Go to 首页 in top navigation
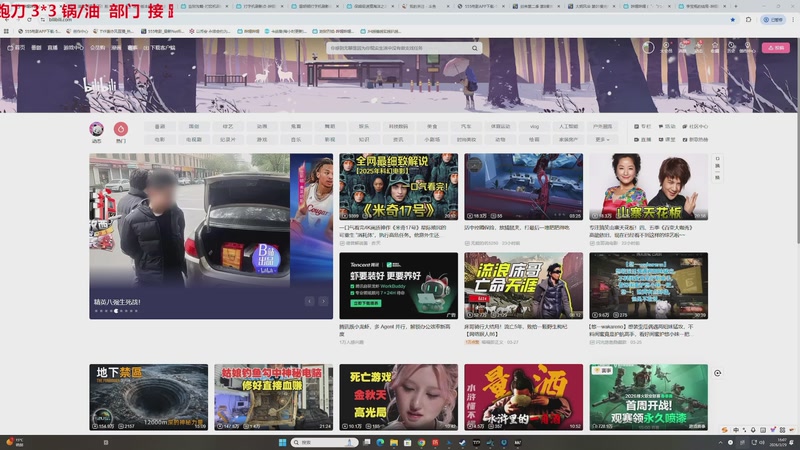This screenshot has width=800, height=450. 16,47
